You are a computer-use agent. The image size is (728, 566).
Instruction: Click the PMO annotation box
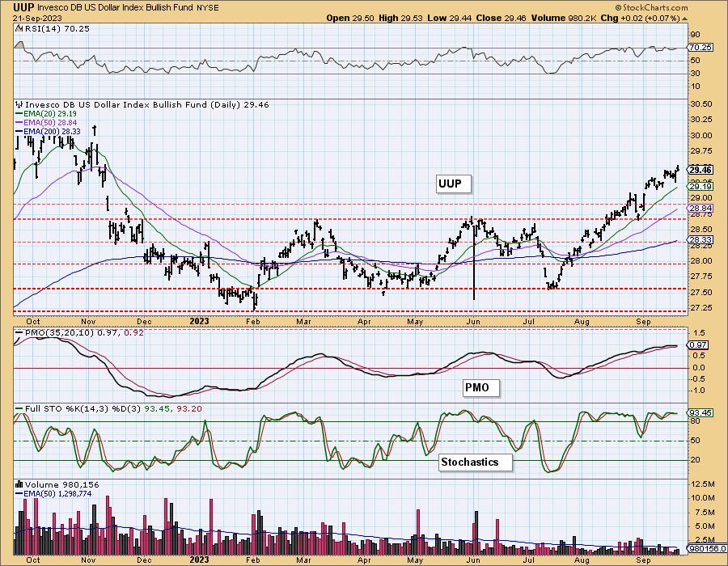pos(481,387)
